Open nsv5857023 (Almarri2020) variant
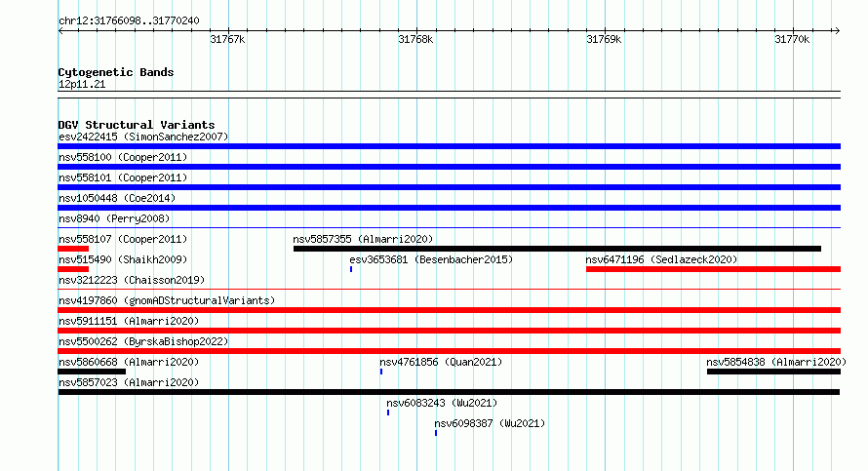The width and height of the screenshot is (868, 471). [129, 382]
